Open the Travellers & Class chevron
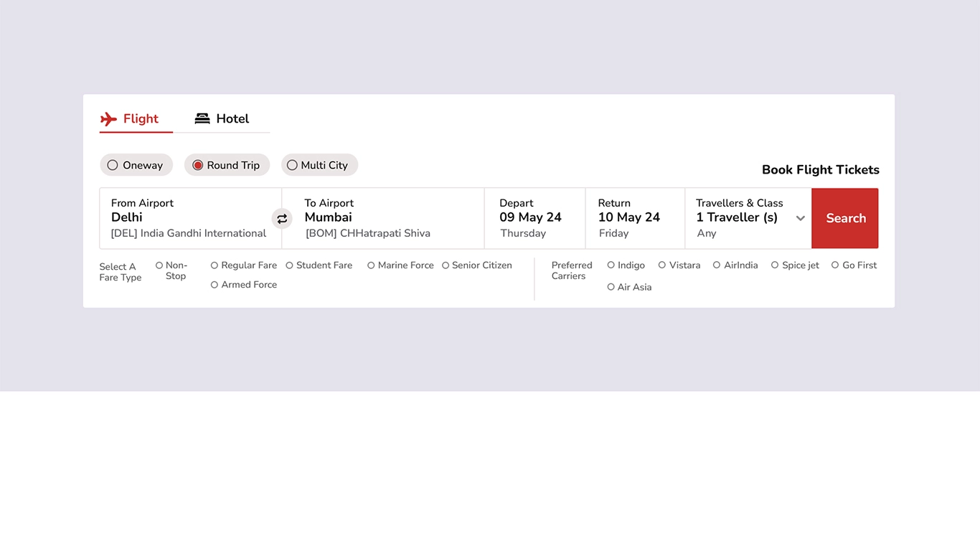The width and height of the screenshot is (980, 551). 801,218
